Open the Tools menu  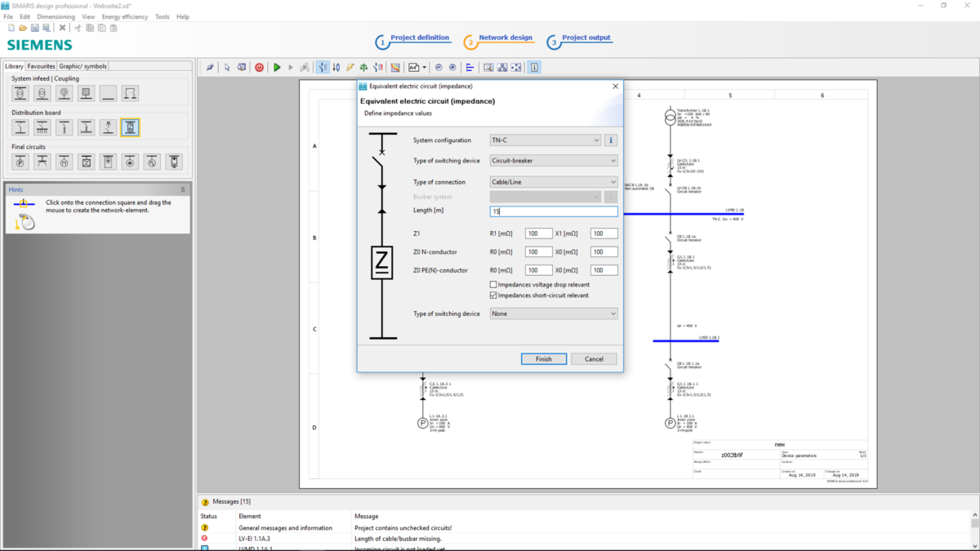163,16
